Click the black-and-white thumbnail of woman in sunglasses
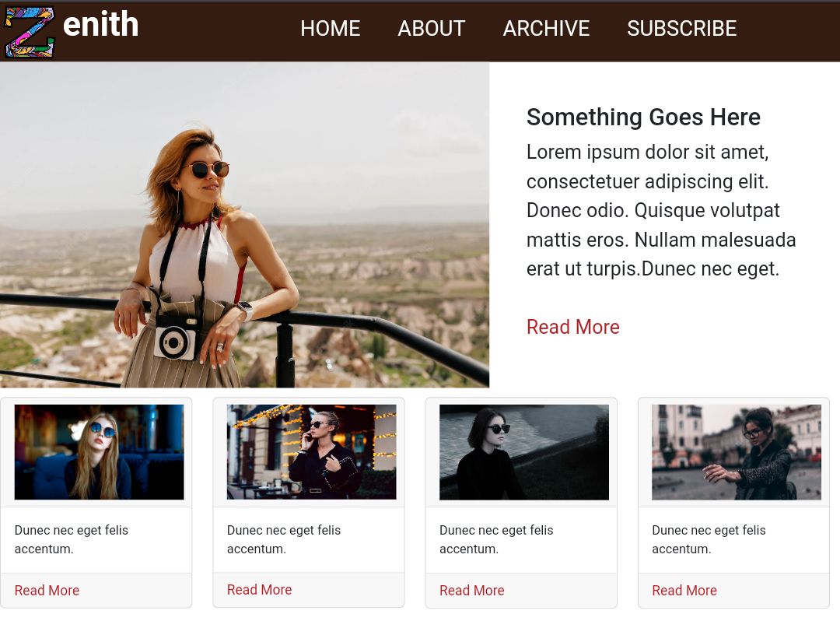This screenshot has width=840, height=628. click(x=523, y=452)
